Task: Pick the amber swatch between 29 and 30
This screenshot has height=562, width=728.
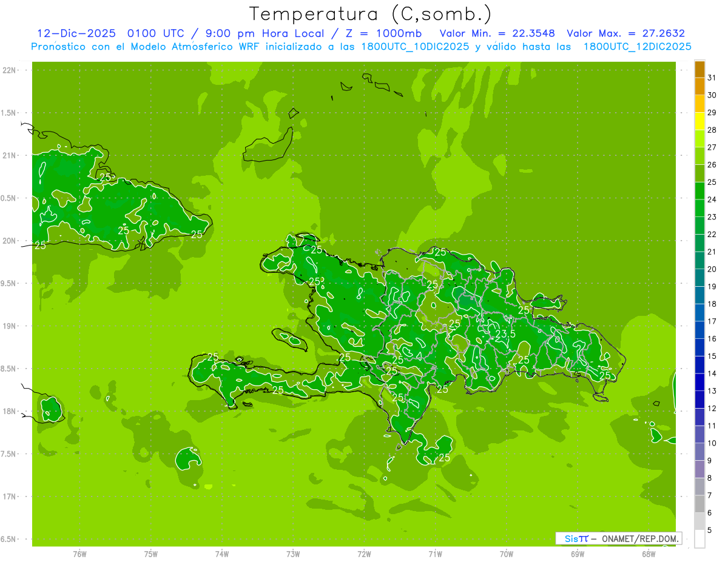Action: [699, 104]
